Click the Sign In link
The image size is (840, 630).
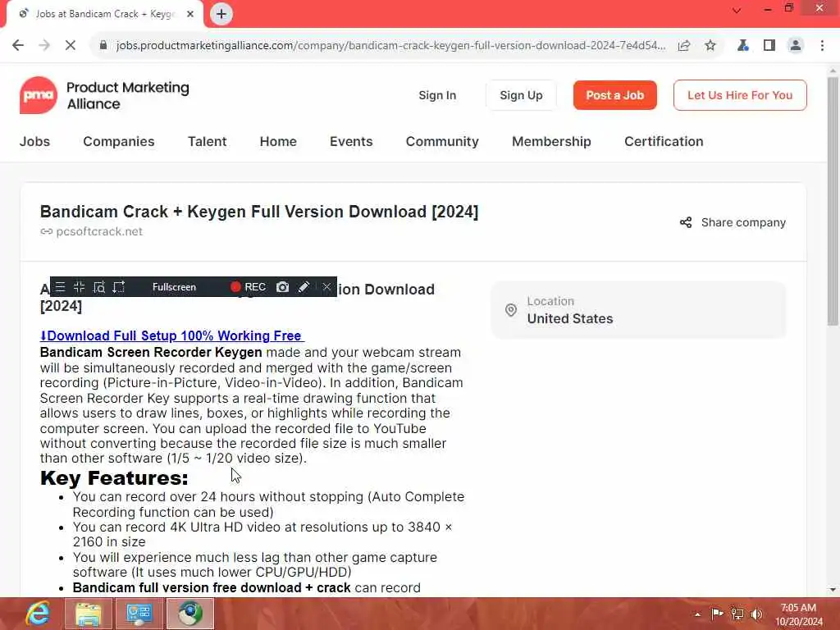(438, 95)
